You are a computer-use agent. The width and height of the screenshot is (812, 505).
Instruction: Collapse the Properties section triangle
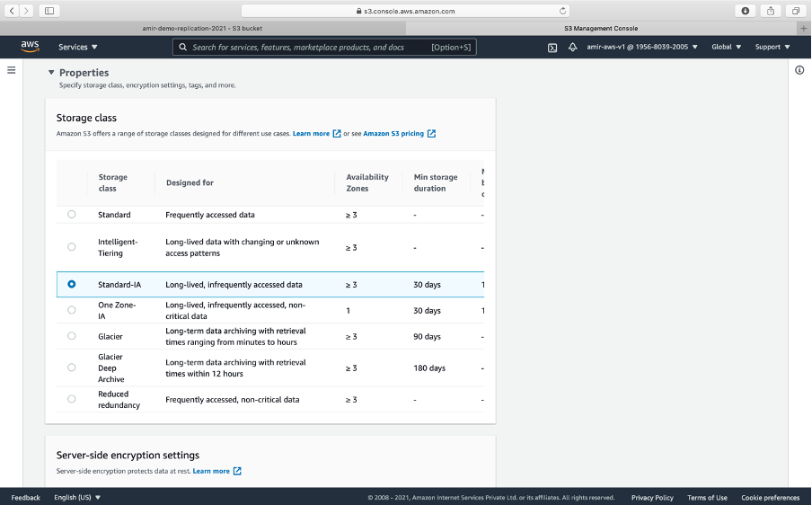[x=51, y=73]
